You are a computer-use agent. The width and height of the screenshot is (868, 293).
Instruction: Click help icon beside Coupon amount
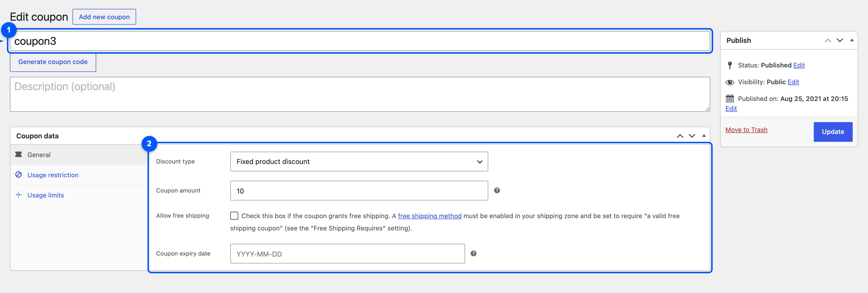click(x=497, y=190)
